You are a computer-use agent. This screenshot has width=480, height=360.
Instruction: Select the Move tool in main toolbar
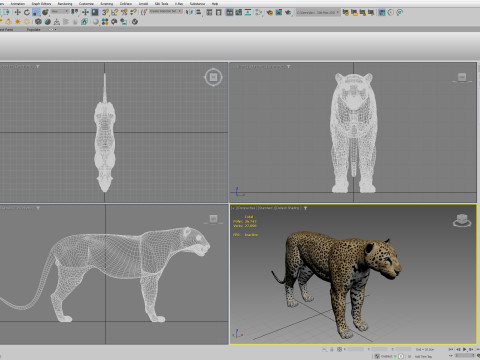[17, 12]
